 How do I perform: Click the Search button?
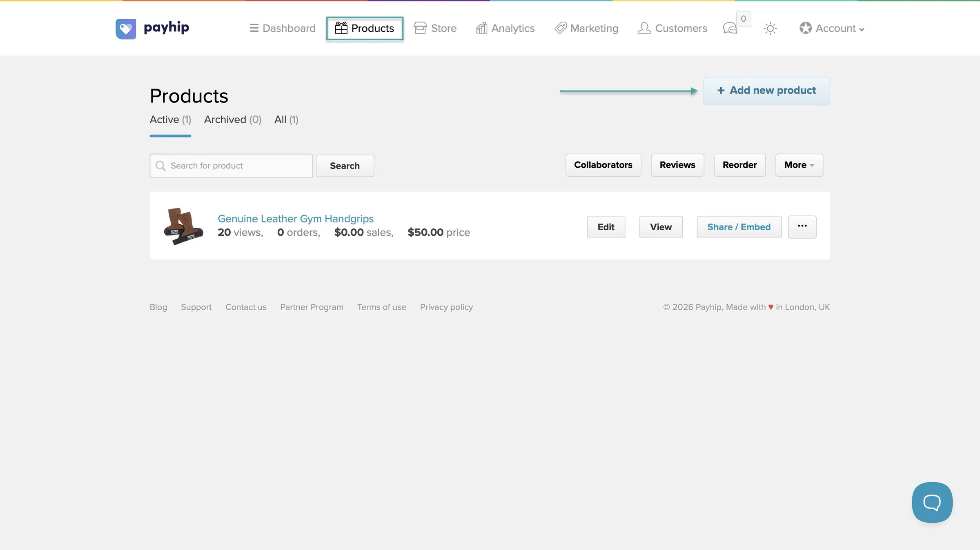click(x=345, y=166)
